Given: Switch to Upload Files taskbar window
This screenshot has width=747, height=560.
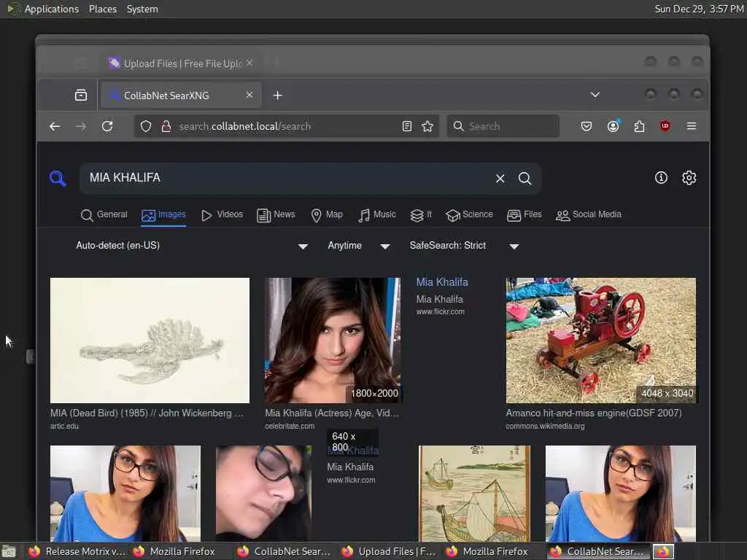Looking at the screenshot, I should (390, 551).
